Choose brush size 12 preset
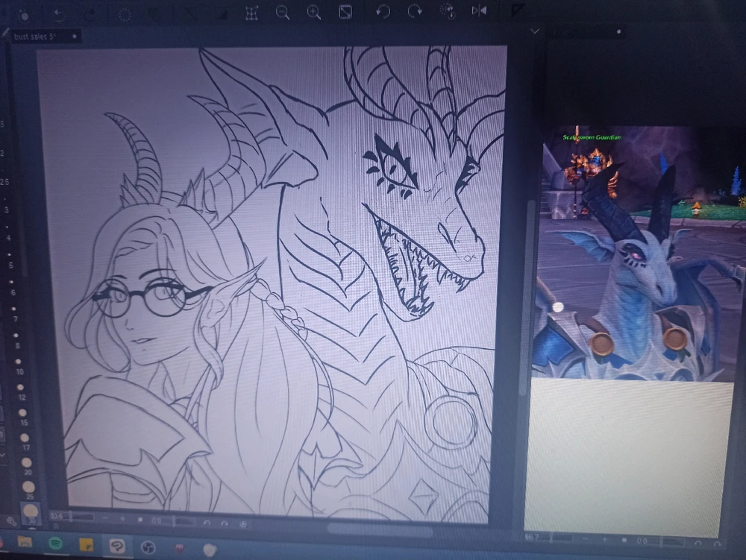The width and height of the screenshot is (746, 560). click(21, 391)
